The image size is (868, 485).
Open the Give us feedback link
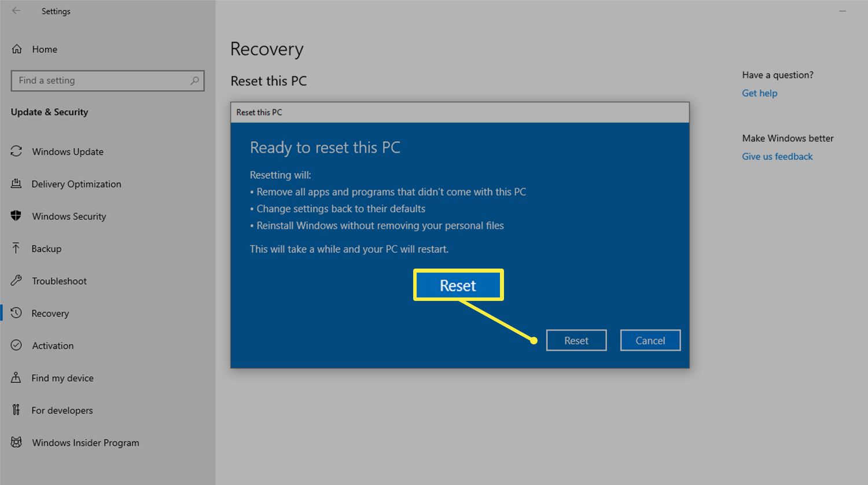click(x=777, y=156)
